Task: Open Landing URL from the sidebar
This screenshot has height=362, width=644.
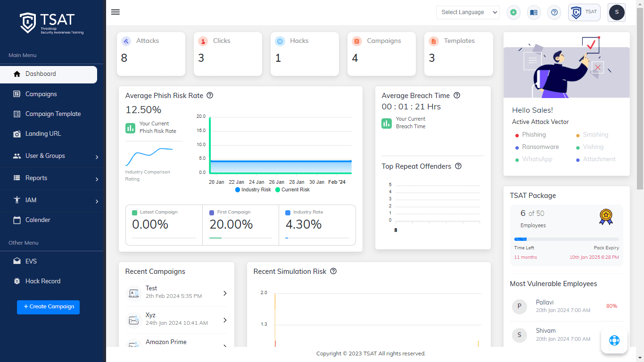Action: click(43, 134)
